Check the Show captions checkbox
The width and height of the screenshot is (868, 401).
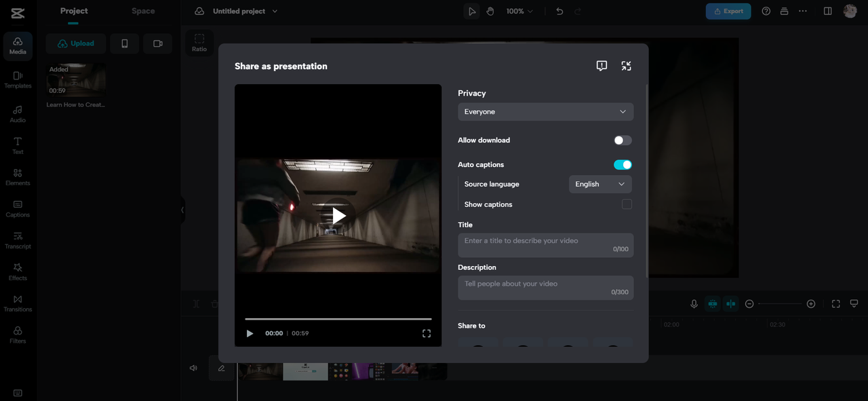(x=627, y=204)
